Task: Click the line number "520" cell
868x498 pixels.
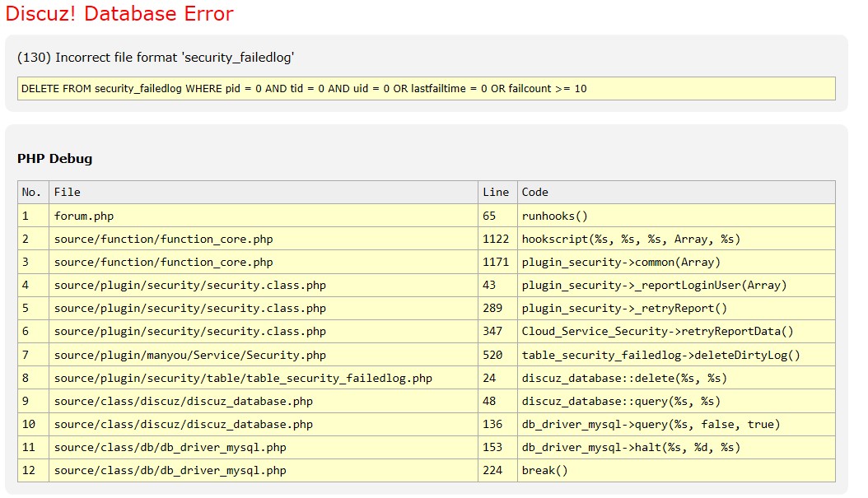Action: point(497,355)
